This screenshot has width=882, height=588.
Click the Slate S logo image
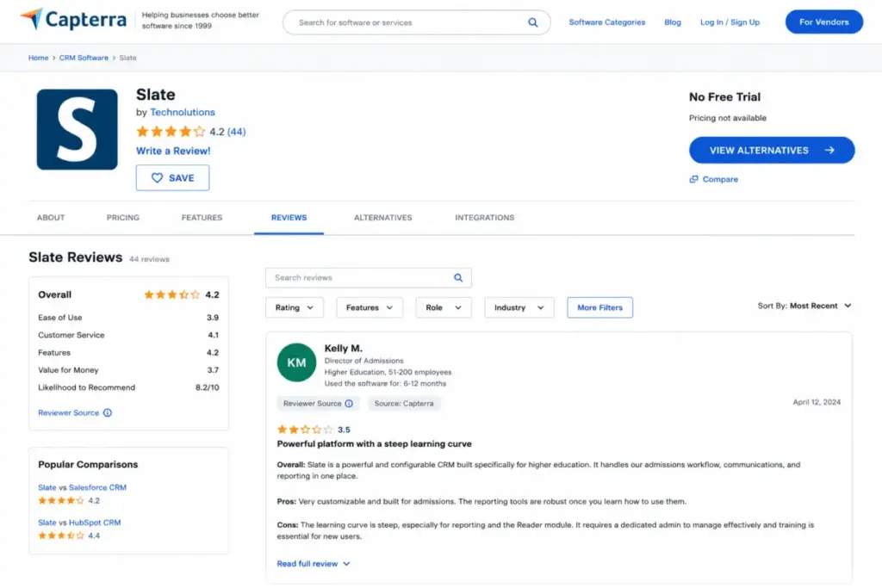pos(77,129)
